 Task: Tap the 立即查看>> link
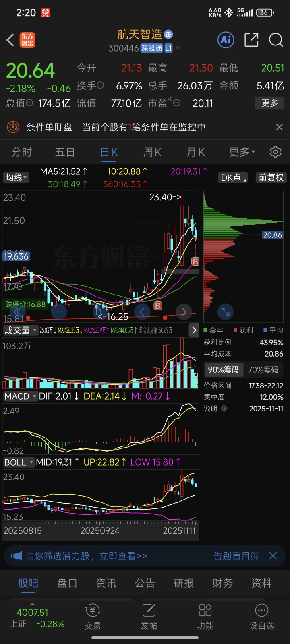123,556
